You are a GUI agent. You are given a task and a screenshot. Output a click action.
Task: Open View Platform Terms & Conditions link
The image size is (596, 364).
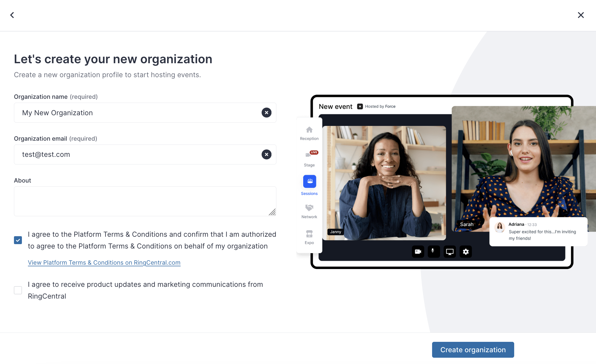pyautogui.click(x=104, y=263)
